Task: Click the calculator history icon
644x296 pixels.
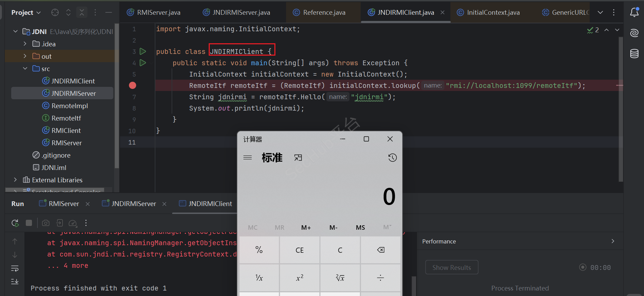Action: click(392, 158)
